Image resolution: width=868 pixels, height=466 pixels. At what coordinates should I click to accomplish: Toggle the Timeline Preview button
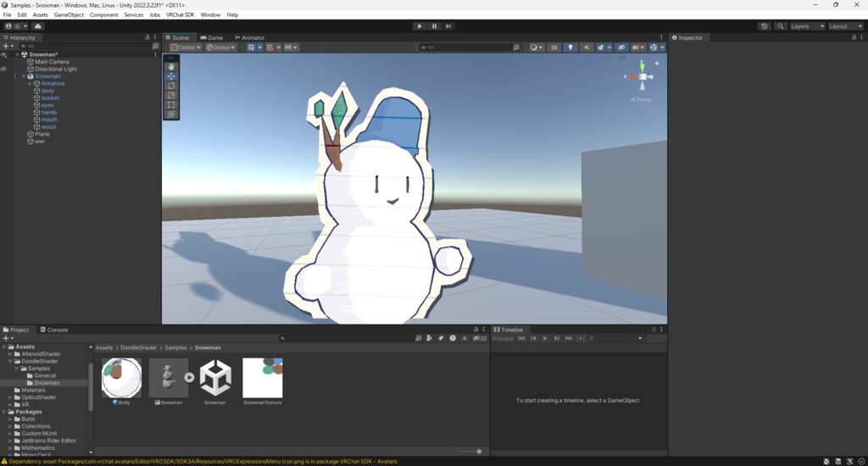tap(503, 338)
